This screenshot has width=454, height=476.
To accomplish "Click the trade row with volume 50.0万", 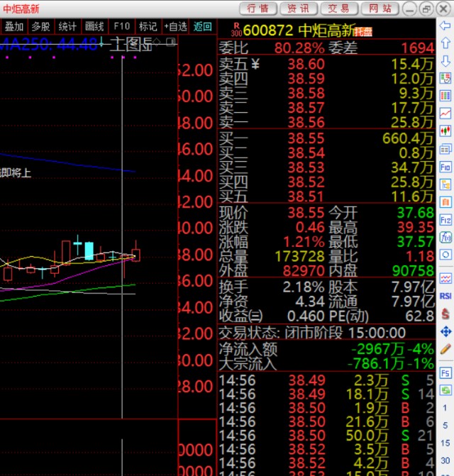I will pyautogui.click(x=326, y=436).
